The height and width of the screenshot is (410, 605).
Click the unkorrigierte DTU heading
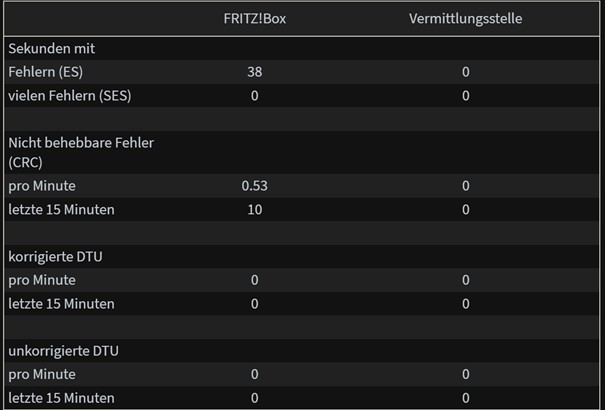click(63, 351)
